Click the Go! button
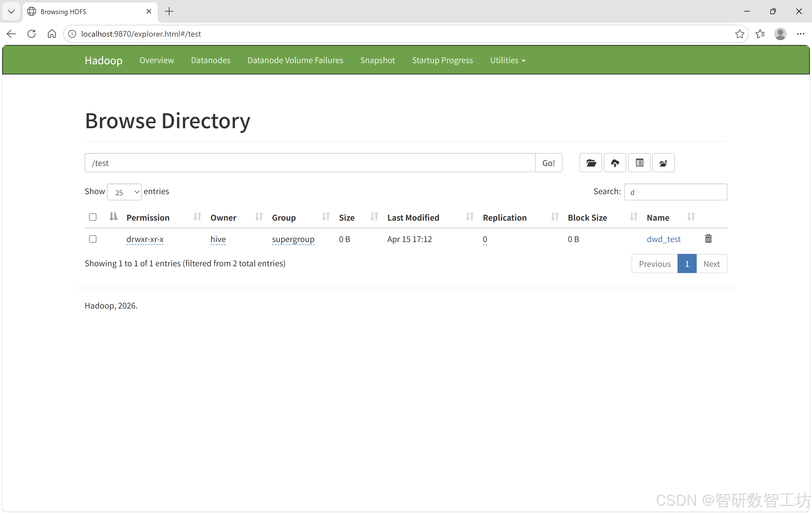The image size is (812, 514). [x=549, y=163]
